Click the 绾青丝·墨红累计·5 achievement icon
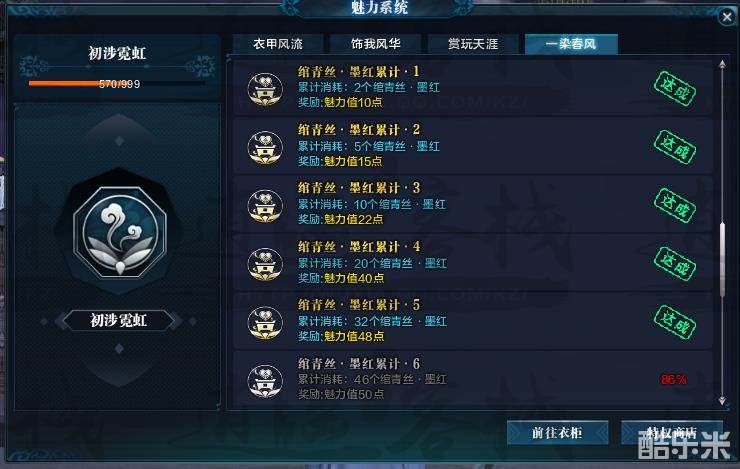 [x=265, y=323]
